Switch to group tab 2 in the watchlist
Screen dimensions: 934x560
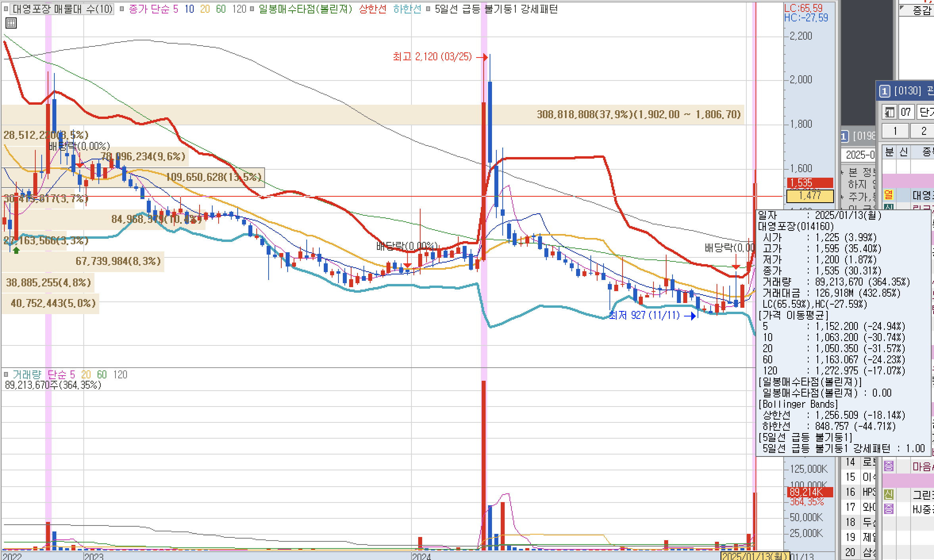click(x=923, y=131)
